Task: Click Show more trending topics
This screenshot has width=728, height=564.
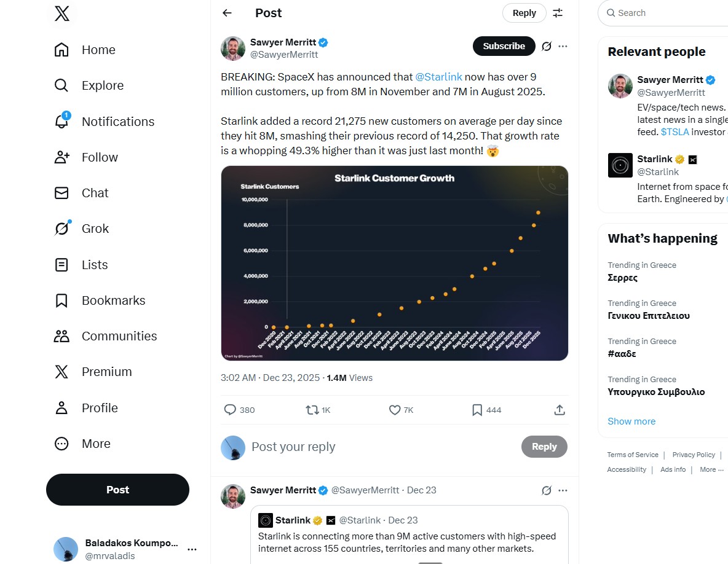Action: tap(631, 421)
